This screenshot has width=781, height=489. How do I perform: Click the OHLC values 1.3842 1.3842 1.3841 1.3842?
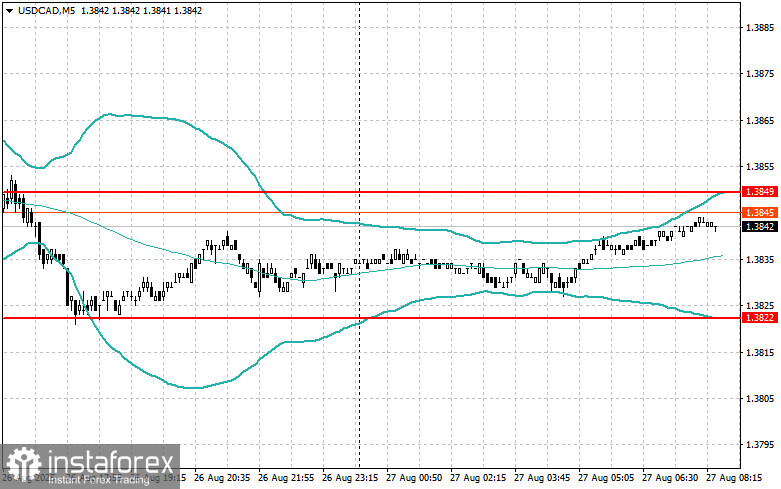pos(141,10)
